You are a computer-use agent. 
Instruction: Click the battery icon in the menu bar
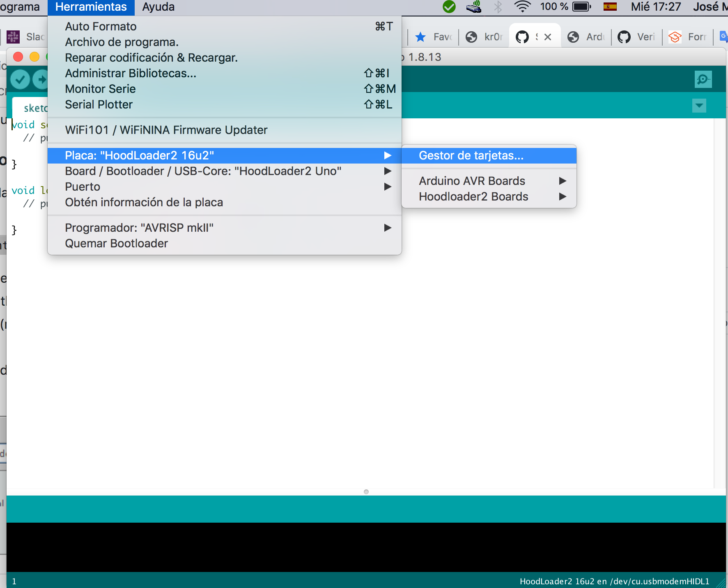582,7
